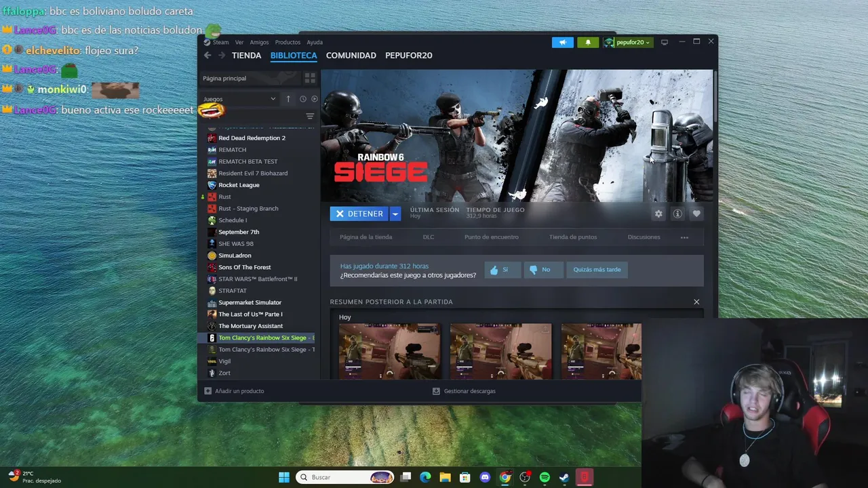Viewport: 868px width, 488px height.
Task: Click the No thumbs-down button
Action: pos(543,270)
